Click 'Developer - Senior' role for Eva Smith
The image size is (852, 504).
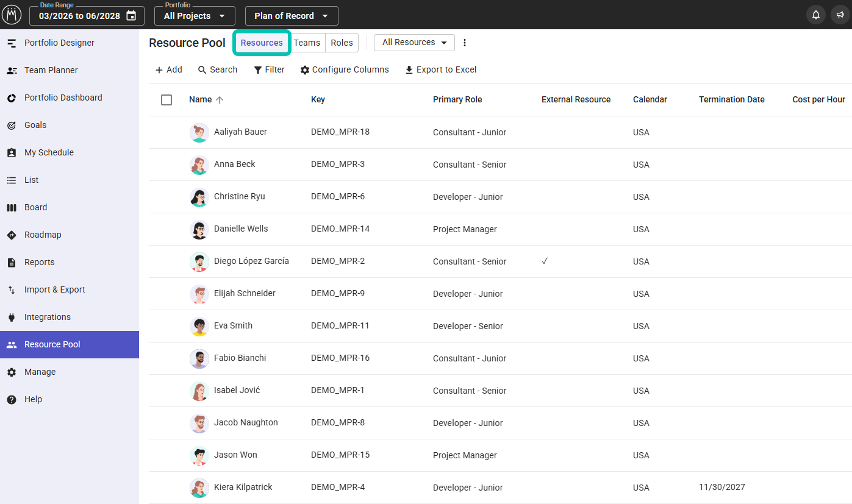point(468,326)
